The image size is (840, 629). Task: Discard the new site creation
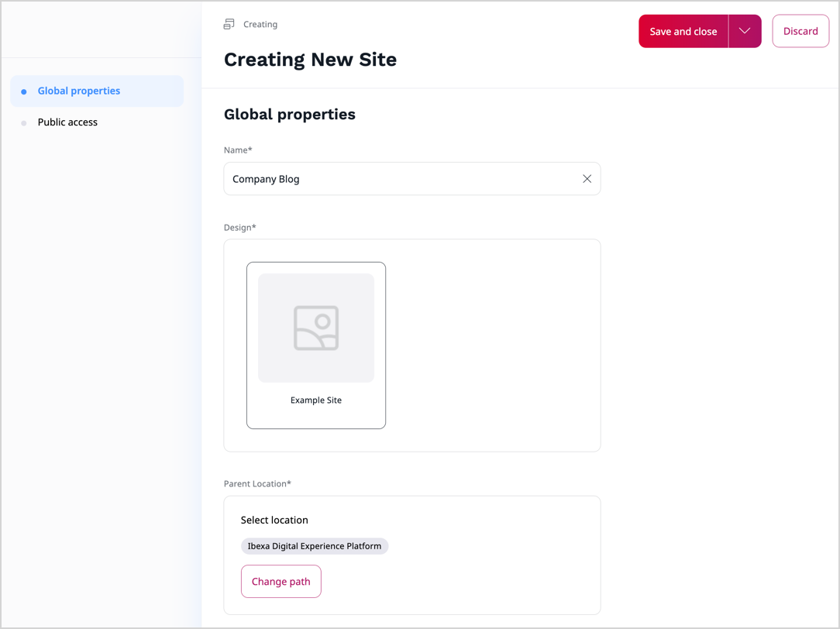coord(800,31)
